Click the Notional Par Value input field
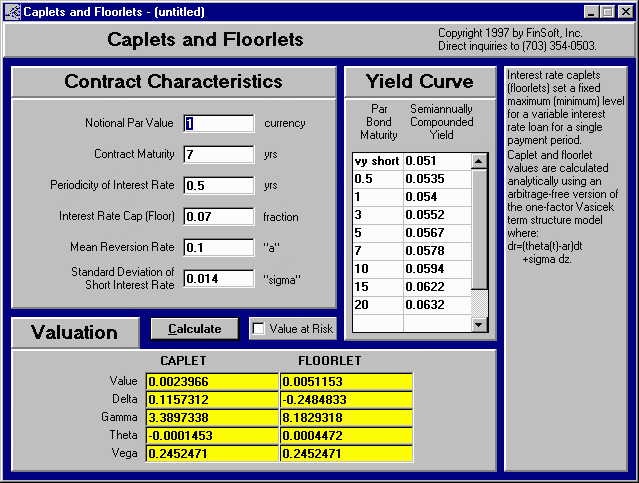 [x=219, y=123]
